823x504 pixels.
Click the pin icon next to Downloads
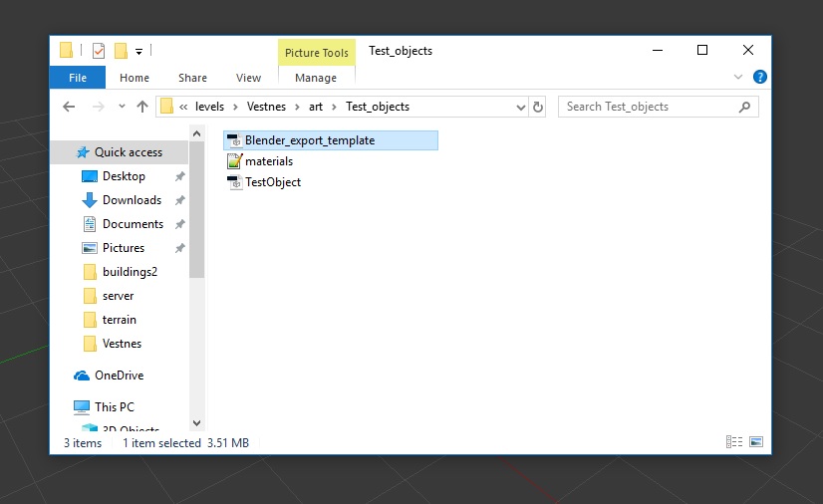pyautogui.click(x=180, y=200)
